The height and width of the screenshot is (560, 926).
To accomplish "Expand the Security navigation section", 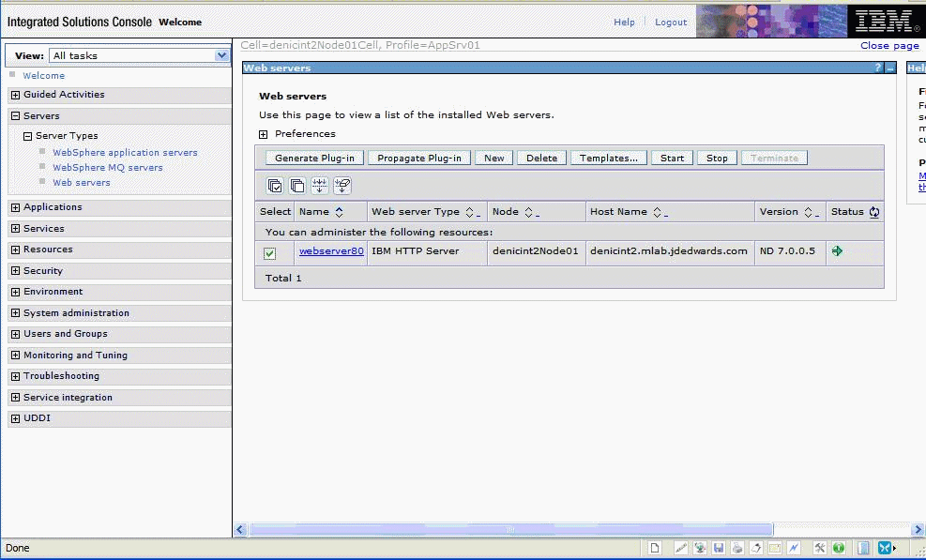I will pos(15,271).
